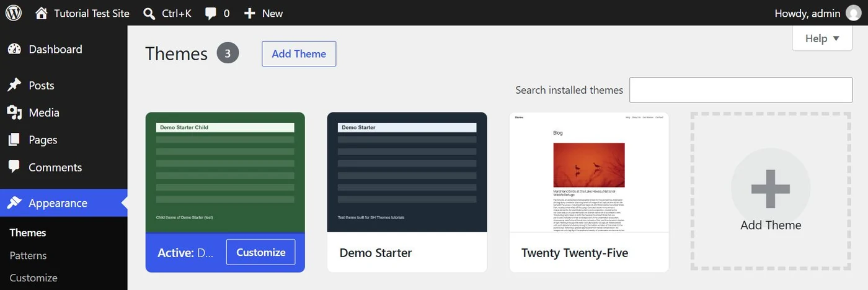Click the Search installed themes field

(741, 90)
